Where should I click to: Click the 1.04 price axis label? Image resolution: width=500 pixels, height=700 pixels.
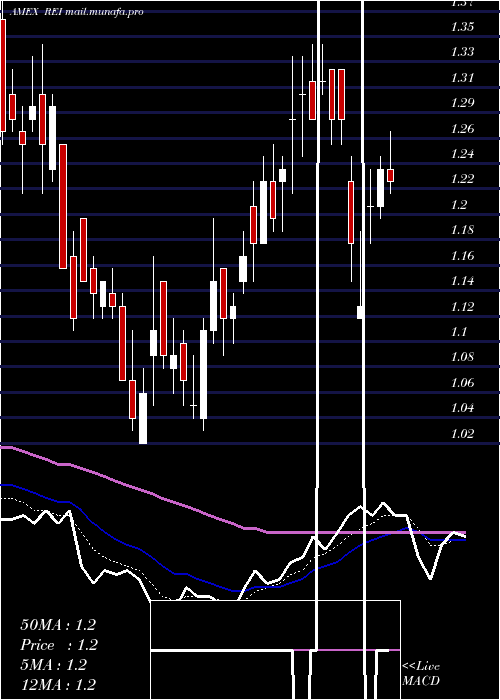462,408
